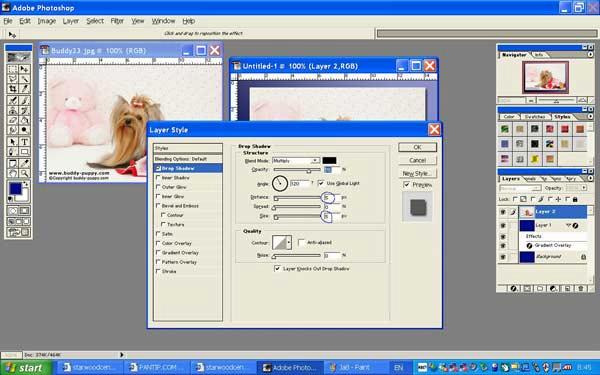Select the Crop tool

tap(13, 89)
